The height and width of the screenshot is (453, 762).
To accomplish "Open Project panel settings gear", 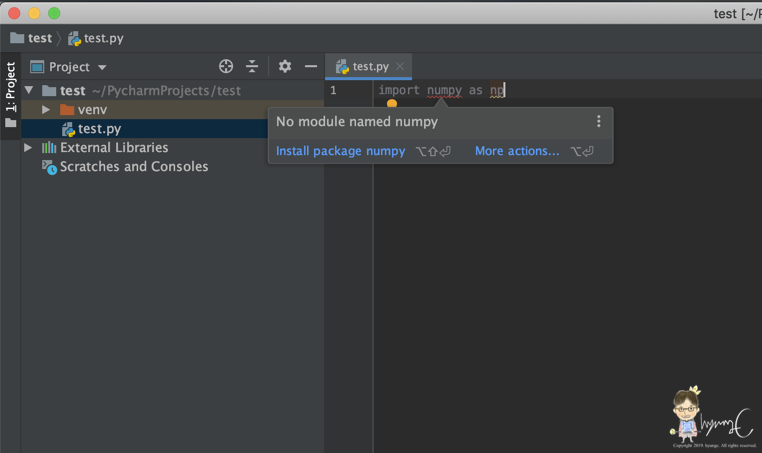I will click(285, 66).
